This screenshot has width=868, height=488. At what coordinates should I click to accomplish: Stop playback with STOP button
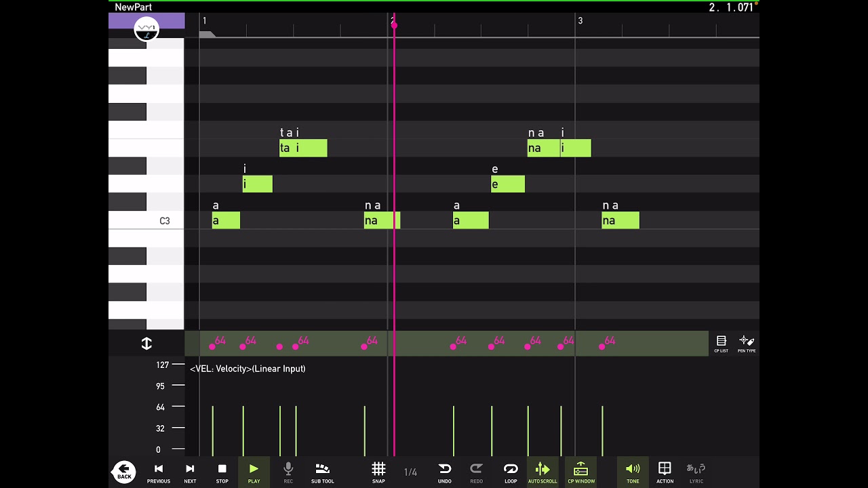tap(222, 472)
